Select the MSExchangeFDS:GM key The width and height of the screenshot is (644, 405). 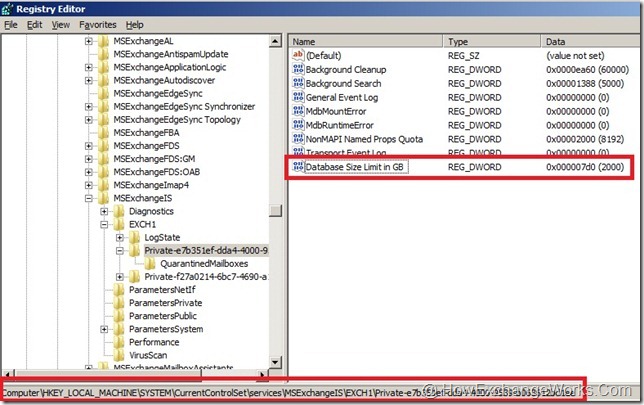154,159
